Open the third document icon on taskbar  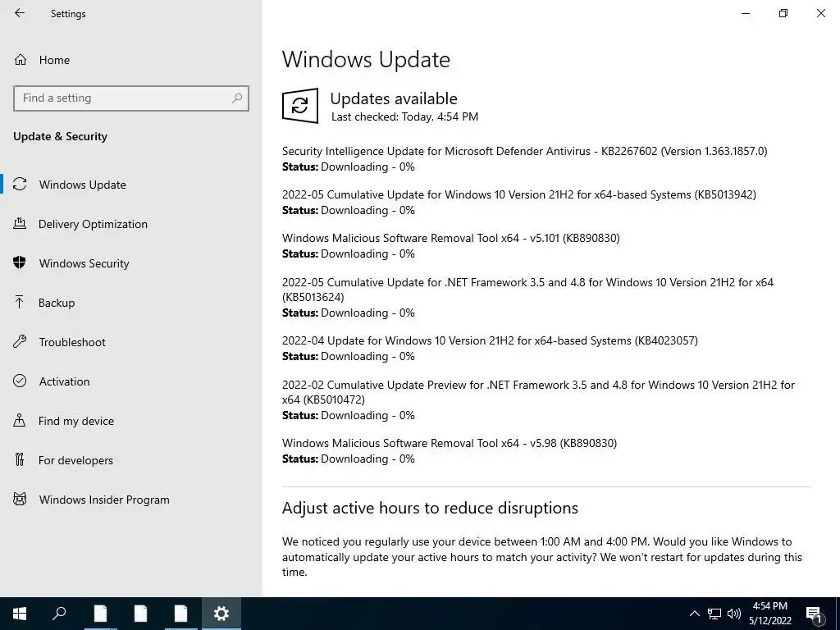[x=181, y=614]
